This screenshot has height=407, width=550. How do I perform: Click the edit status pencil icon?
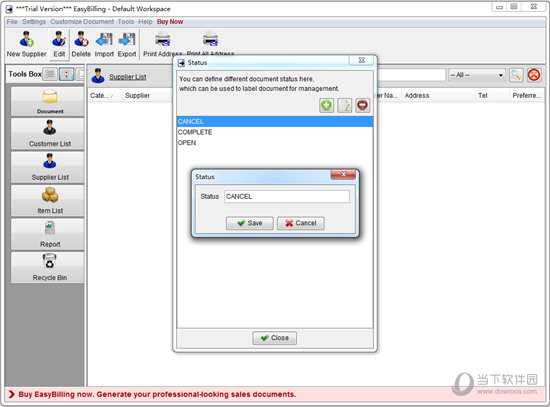[344, 105]
